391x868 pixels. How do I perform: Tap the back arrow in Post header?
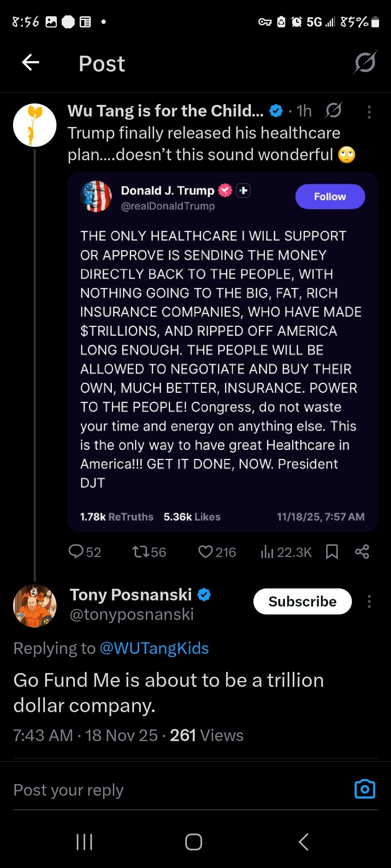30,63
